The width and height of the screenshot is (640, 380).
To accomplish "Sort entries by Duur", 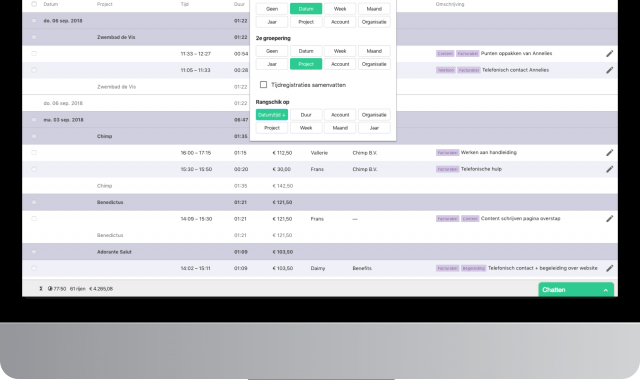I will click(306, 115).
